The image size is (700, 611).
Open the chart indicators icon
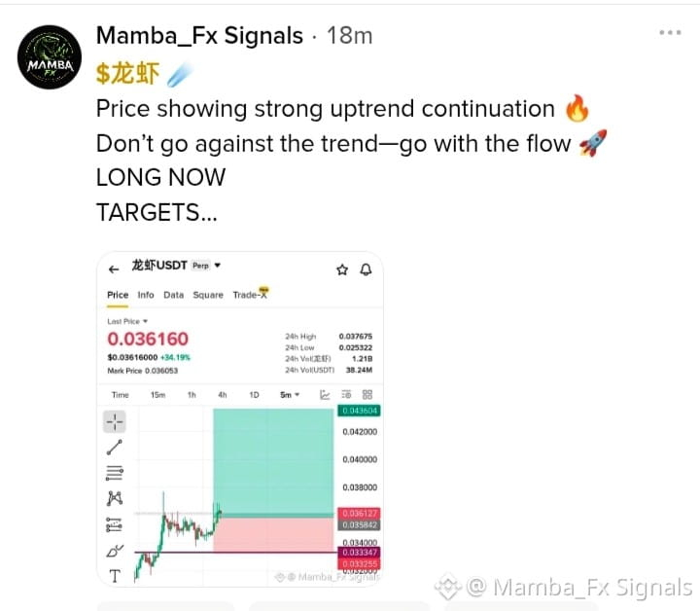325,394
